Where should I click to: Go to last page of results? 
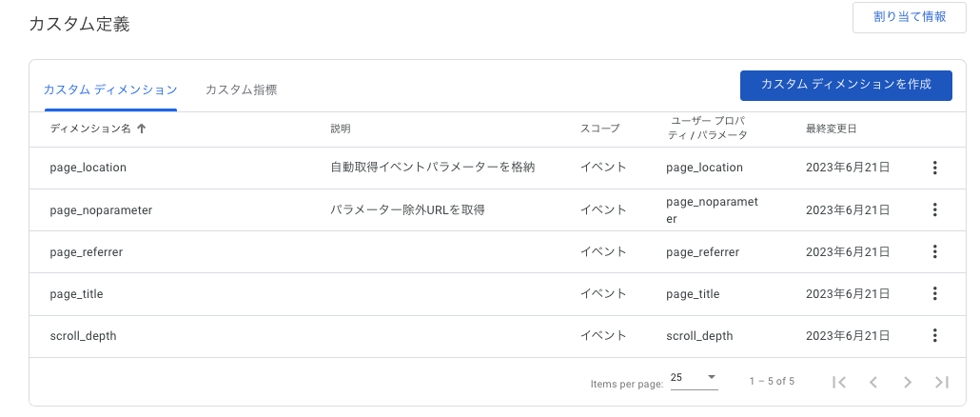click(x=942, y=382)
